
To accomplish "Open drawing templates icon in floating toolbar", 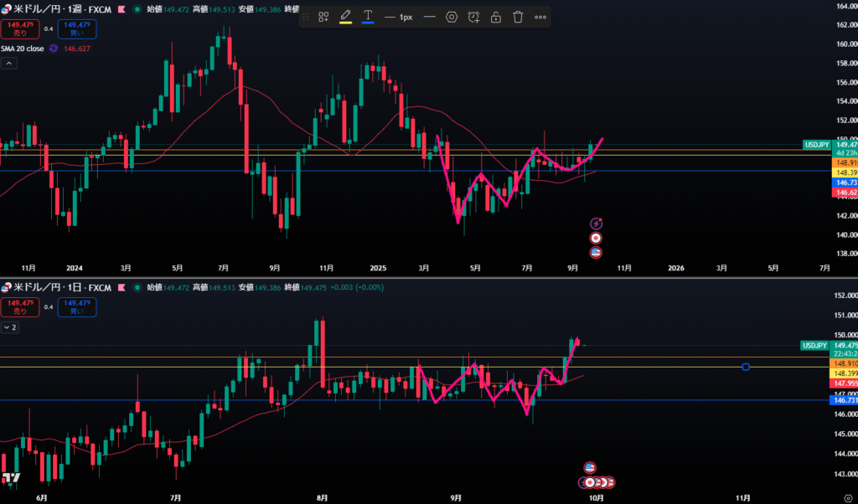I will click(323, 17).
